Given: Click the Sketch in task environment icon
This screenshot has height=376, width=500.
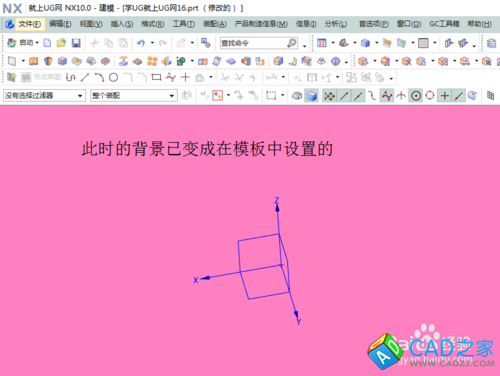Looking at the screenshot, I should pyautogui.click(x=11, y=77).
